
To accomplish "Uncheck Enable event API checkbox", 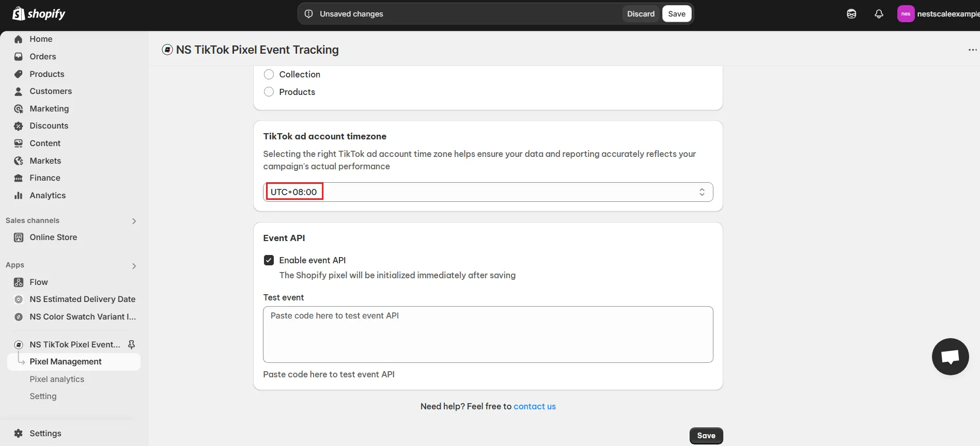I will 269,260.
